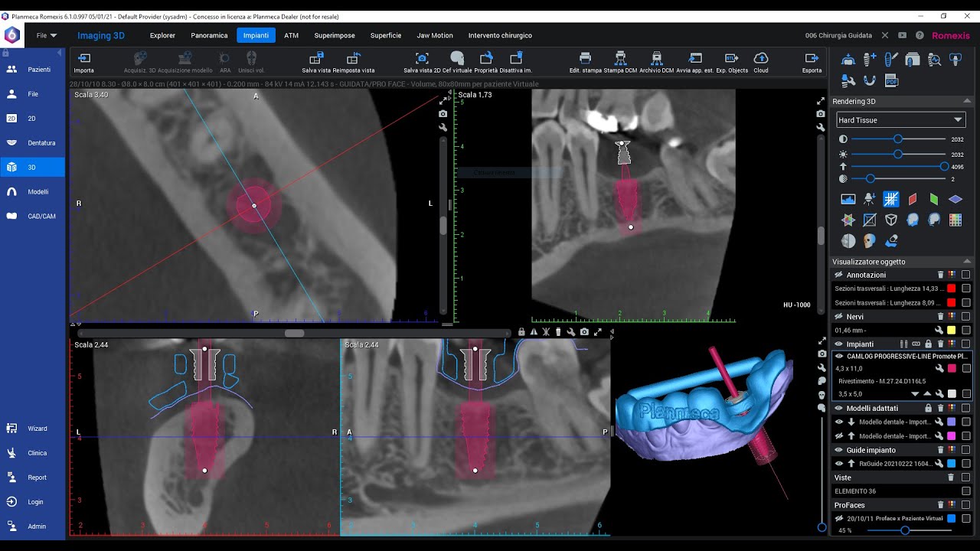Open the Cef virtuale tool

[457, 58]
